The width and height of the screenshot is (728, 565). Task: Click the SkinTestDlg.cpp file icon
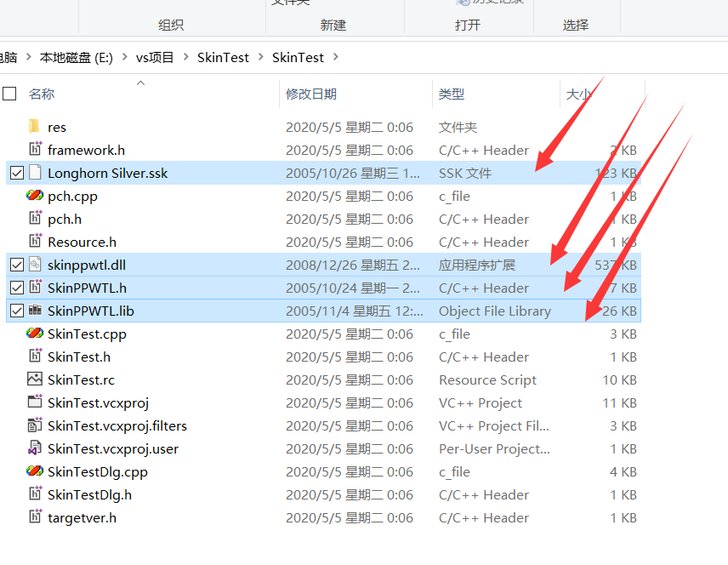pyautogui.click(x=35, y=471)
